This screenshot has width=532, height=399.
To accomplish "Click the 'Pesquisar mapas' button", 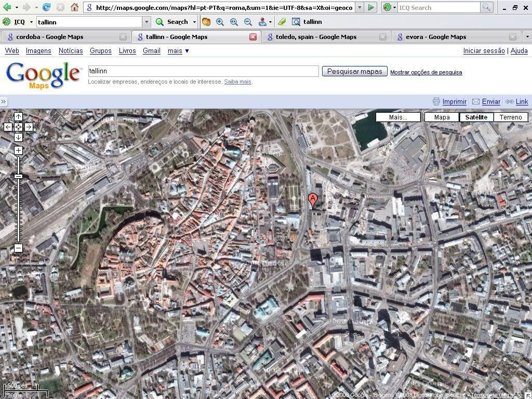I will tap(354, 72).
